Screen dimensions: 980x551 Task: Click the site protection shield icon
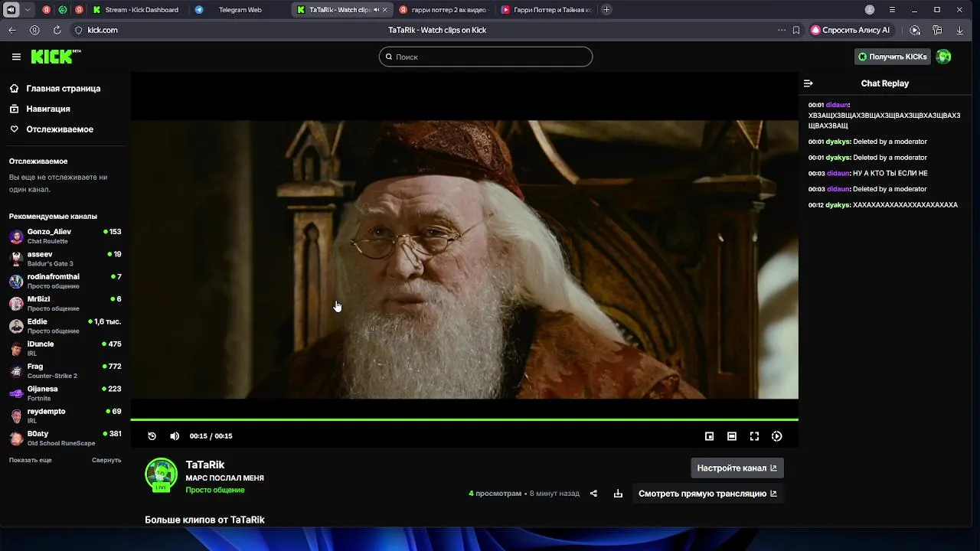[78, 30]
